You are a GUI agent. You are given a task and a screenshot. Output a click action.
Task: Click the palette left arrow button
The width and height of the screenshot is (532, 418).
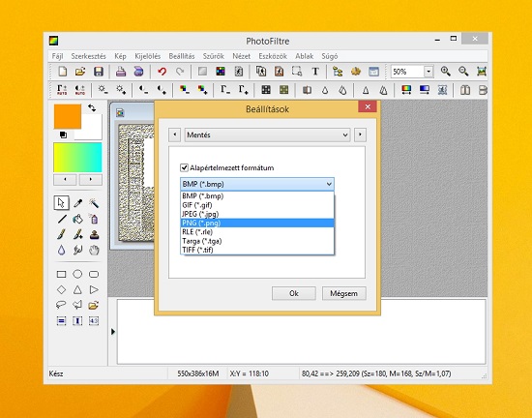pos(65,179)
